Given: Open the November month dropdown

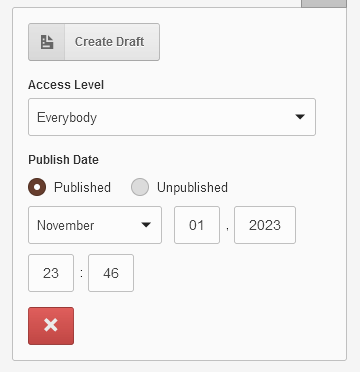Looking at the screenshot, I should coord(95,225).
